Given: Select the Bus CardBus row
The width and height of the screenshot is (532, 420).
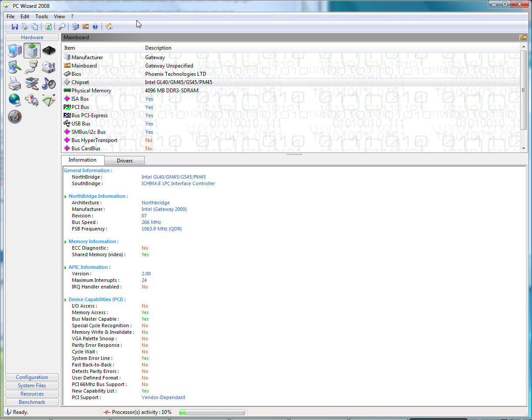Looking at the screenshot, I should pos(291,149).
